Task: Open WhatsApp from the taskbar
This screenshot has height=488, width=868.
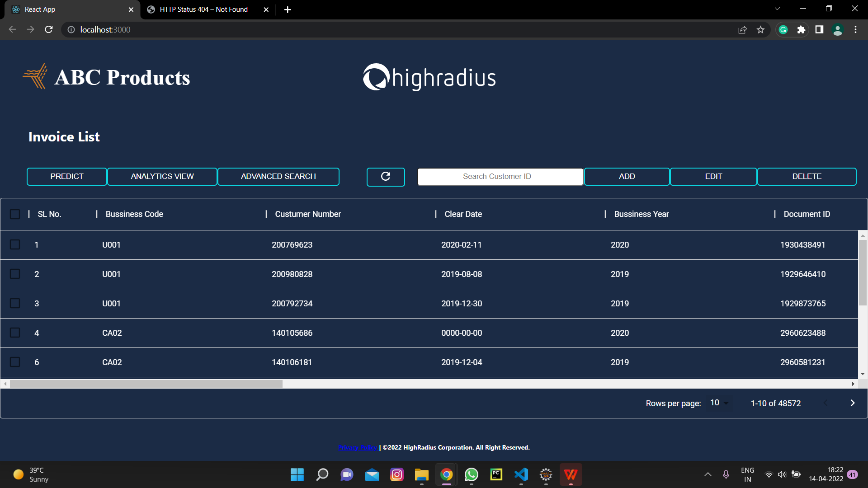Action: pos(471,474)
